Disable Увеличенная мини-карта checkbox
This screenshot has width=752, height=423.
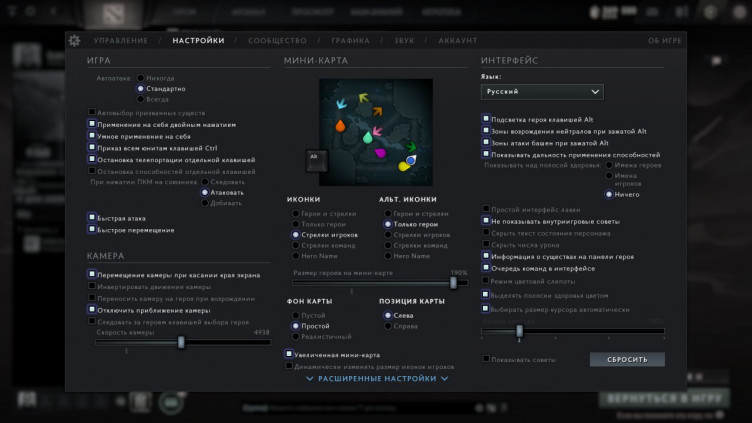(289, 354)
